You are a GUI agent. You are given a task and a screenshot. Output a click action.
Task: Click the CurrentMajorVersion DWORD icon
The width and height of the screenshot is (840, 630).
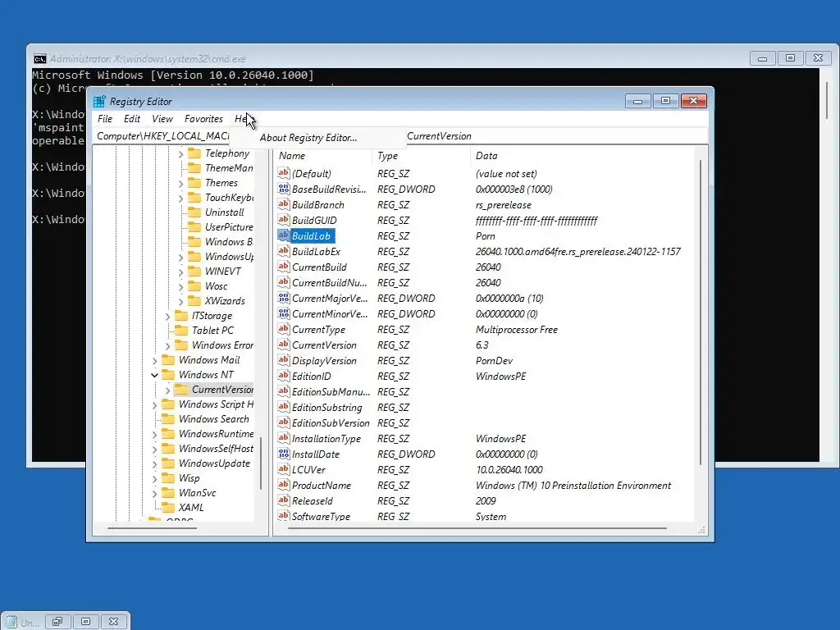tap(283, 297)
